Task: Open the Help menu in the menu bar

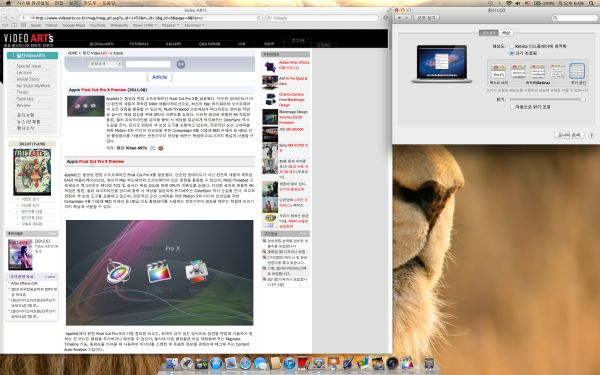Action: (109, 3)
